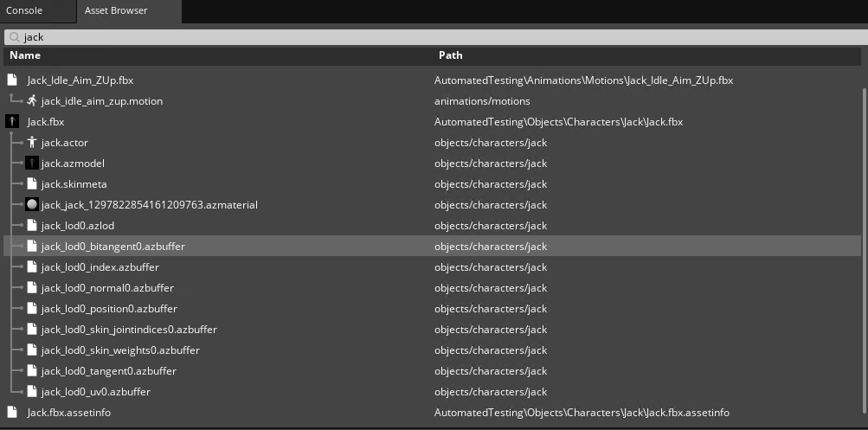Click path AutomatedTesting\Animations\Motions\Jack_Idle_Aim_ZUp.fbx
Image resolution: width=868 pixels, height=430 pixels.
[583, 80]
